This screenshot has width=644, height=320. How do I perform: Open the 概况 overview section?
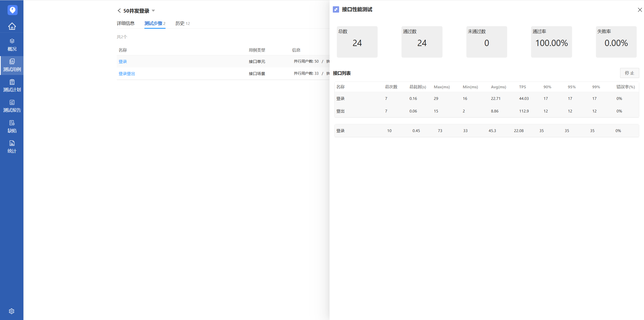12,45
